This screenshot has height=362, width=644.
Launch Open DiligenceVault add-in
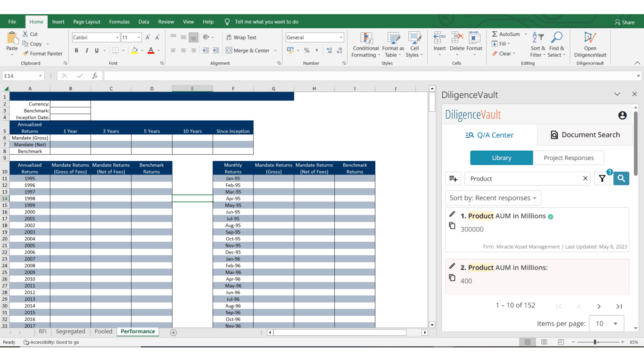[590, 45]
